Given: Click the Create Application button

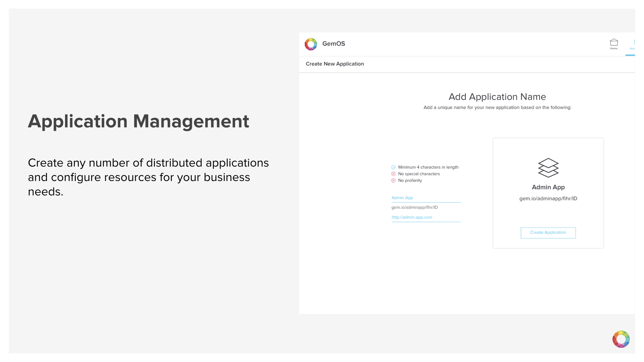Looking at the screenshot, I should [x=548, y=233].
